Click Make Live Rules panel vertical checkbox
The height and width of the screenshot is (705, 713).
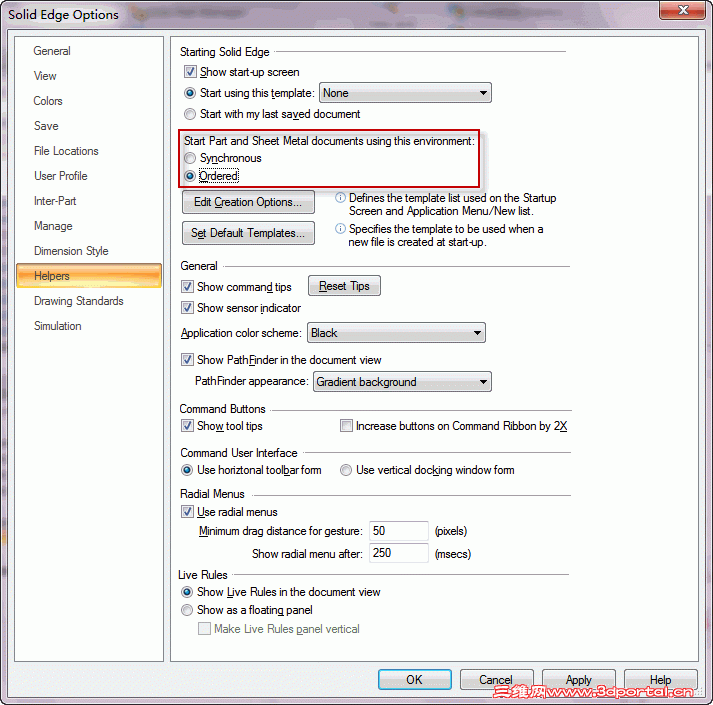point(204,629)
